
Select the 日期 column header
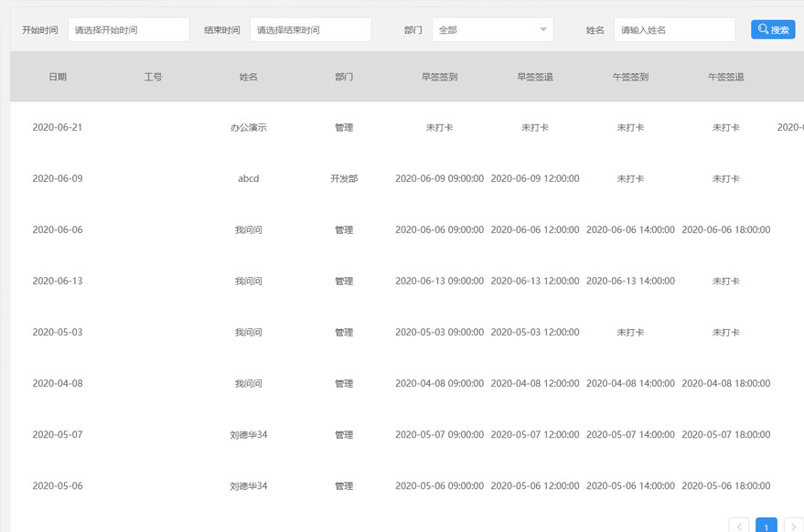[58, 77]
